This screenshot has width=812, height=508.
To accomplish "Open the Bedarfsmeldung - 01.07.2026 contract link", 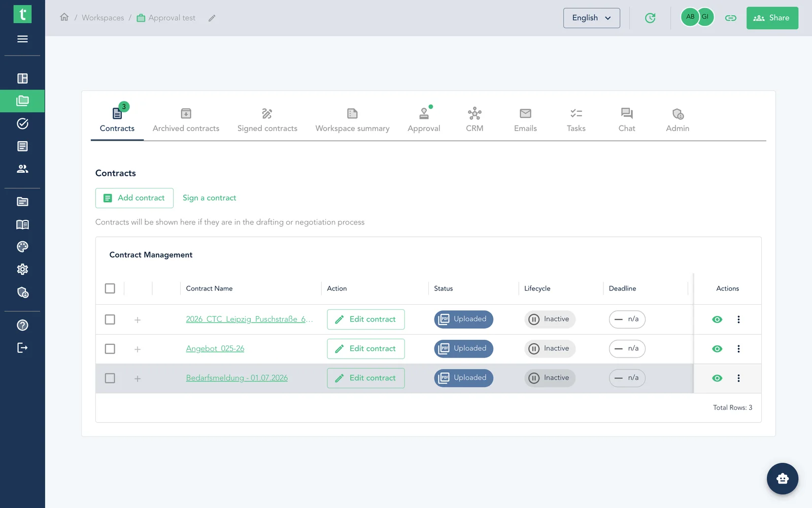I will pos(236,378).
